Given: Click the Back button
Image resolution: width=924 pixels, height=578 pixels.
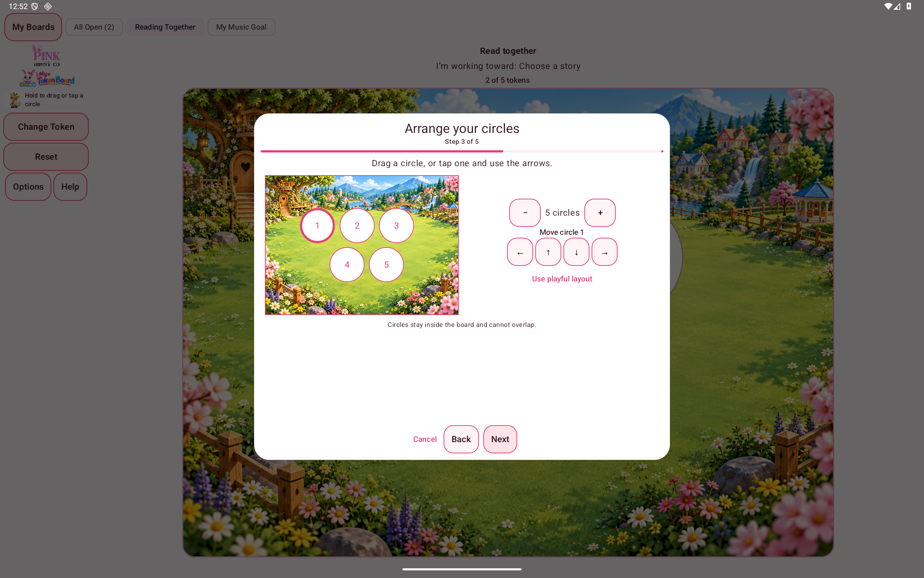Looking at the screenshot, I should pyautogui.click(x=461, y=439).
